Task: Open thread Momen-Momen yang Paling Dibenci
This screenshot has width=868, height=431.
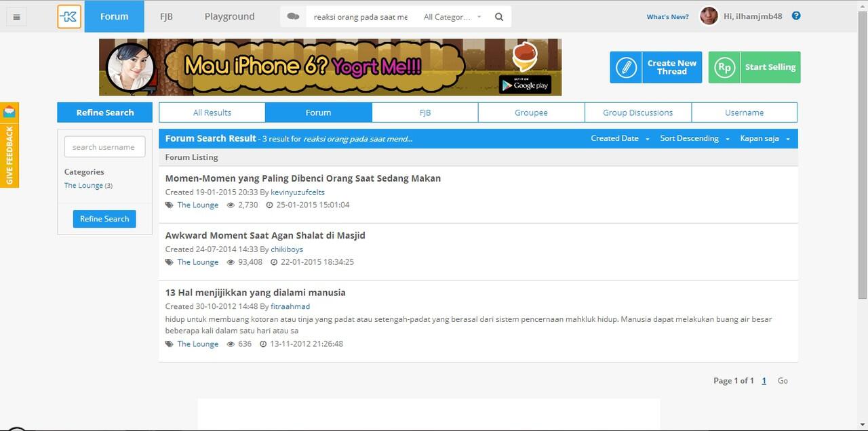Action: point(303,178)
